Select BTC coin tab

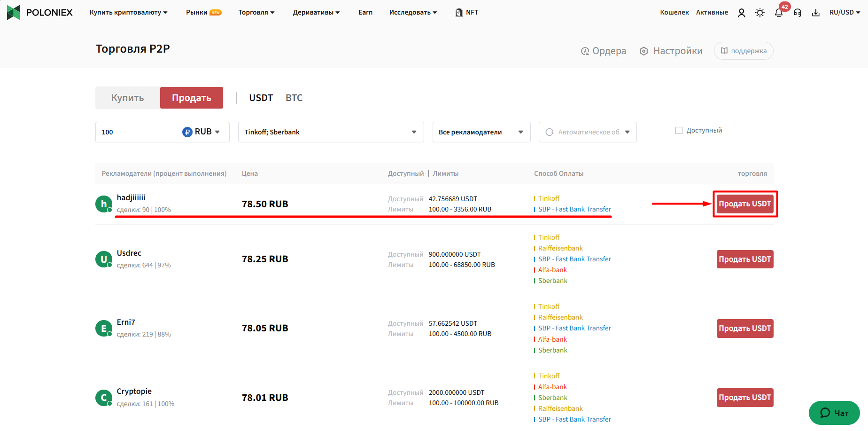point(294,98)
